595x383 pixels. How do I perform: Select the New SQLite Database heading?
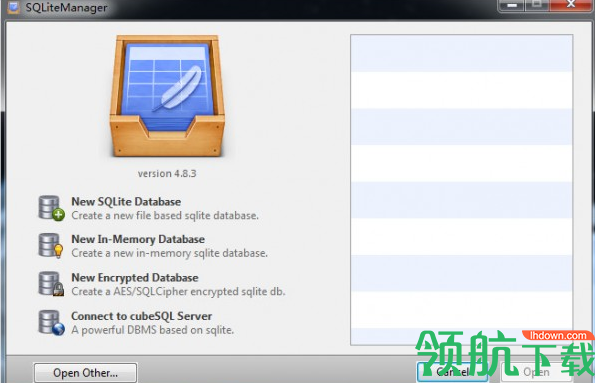point(126,202)
